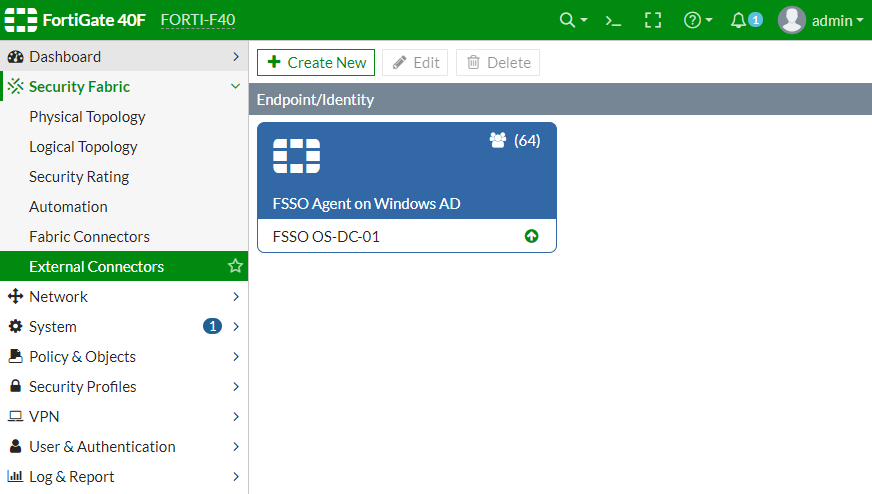Collapse the Security Fabric menu chevron
872x494 pixels.
236,86
